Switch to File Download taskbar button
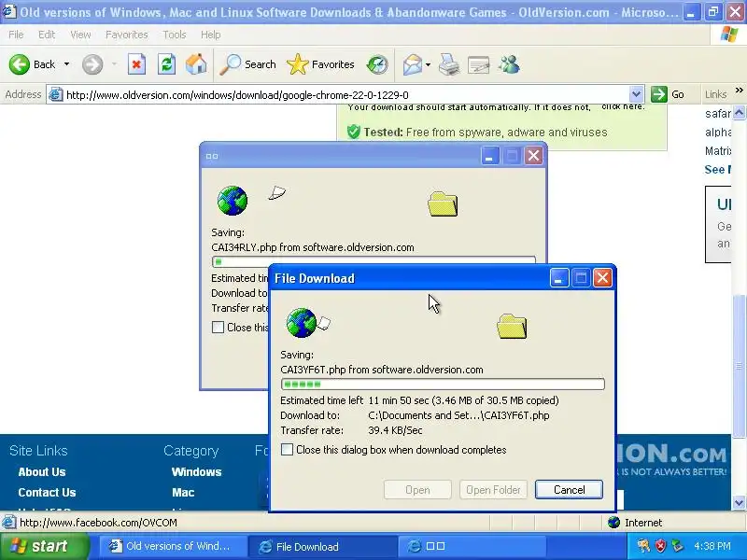This screenshot has width=747, height=560. [x=323, y=546]
